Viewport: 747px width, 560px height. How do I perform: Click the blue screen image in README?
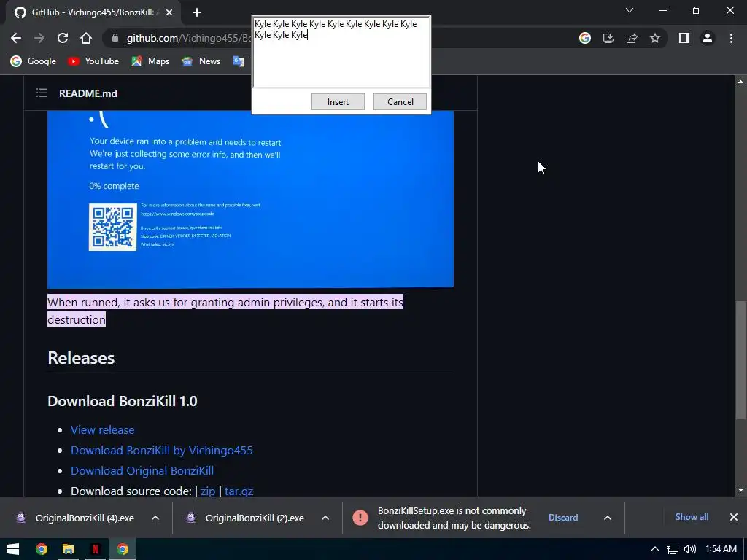[x=251, y=199]
